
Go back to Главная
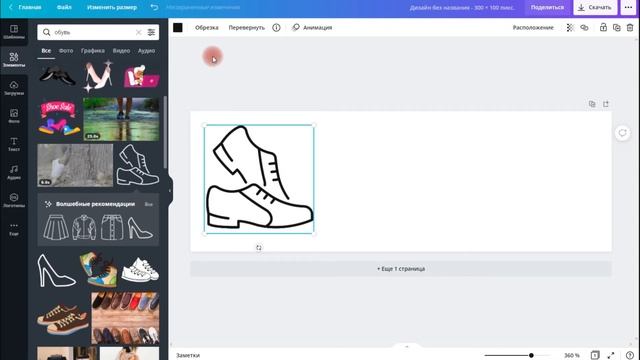pos(25,7)
